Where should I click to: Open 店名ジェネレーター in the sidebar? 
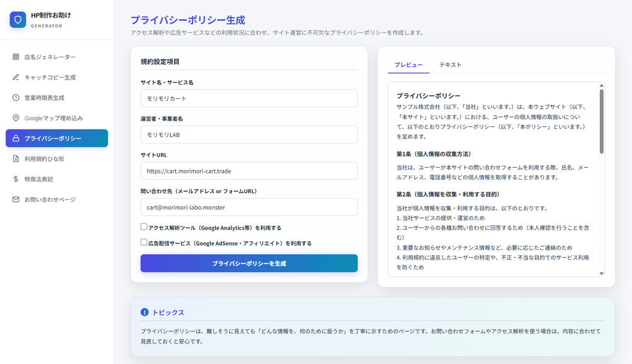(x=57, y=57)
